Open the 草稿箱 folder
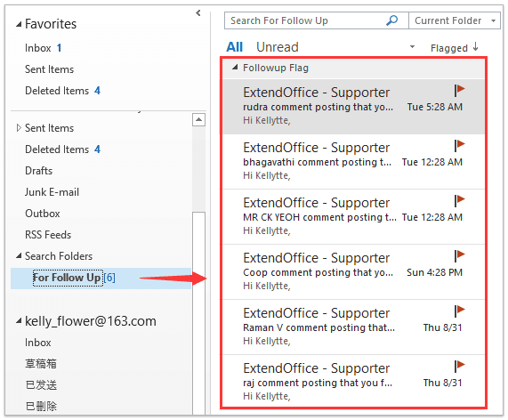 (41, 364)
